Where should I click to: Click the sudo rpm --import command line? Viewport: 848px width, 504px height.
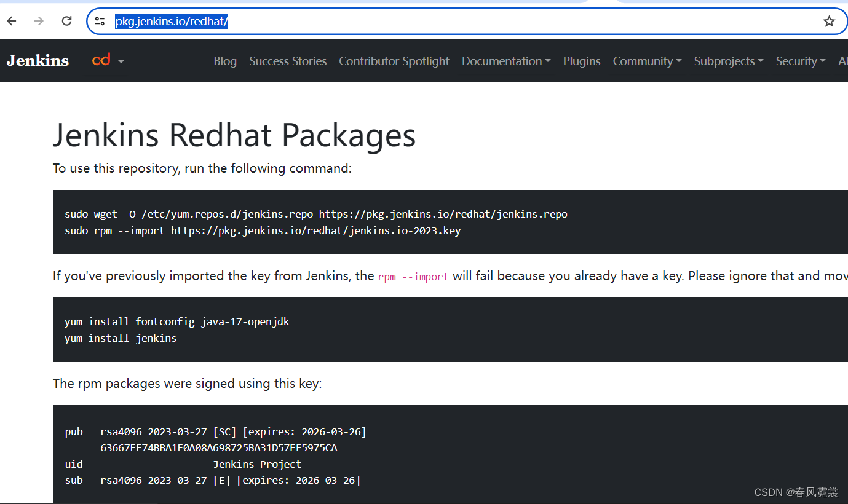[x=263, y=230]
